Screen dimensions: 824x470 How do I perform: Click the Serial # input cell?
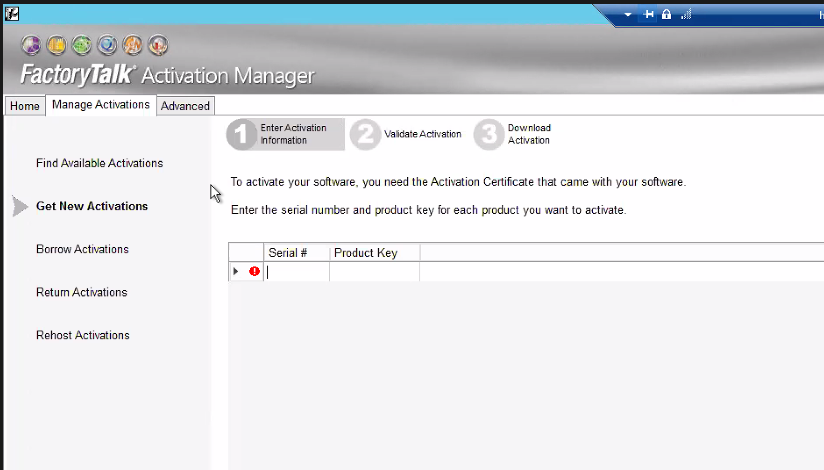pos(297,272)
